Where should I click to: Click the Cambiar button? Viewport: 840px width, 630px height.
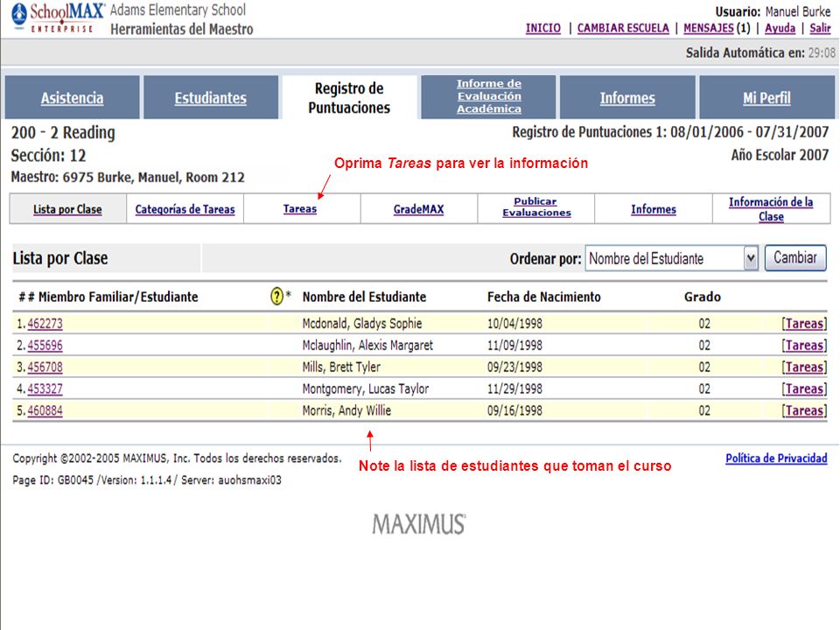pos(795,258)
